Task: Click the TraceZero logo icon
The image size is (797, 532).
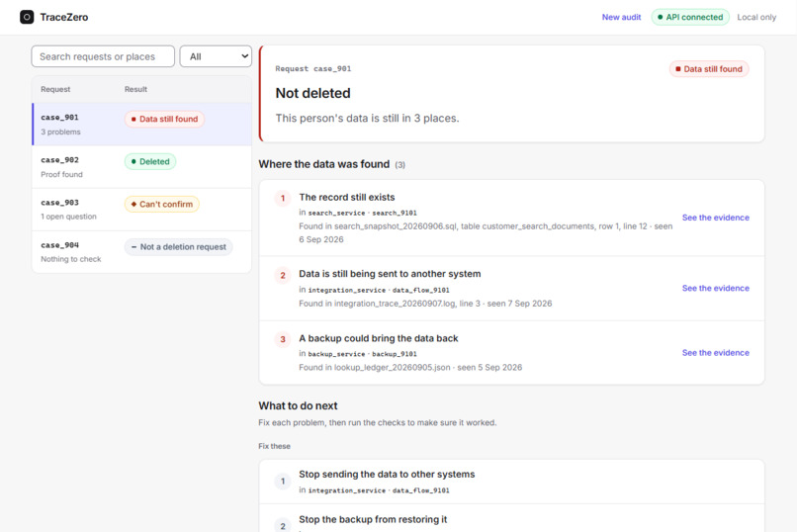Action: pos(27,17)
